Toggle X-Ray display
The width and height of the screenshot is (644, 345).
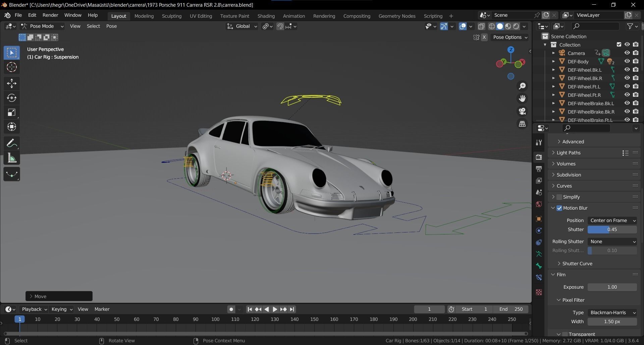481,26
